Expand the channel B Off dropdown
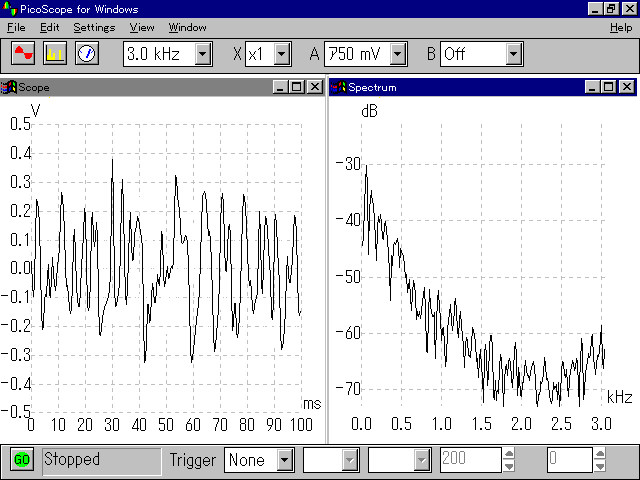The width and height of the screenshot is (640, 480). click(513, 54)
